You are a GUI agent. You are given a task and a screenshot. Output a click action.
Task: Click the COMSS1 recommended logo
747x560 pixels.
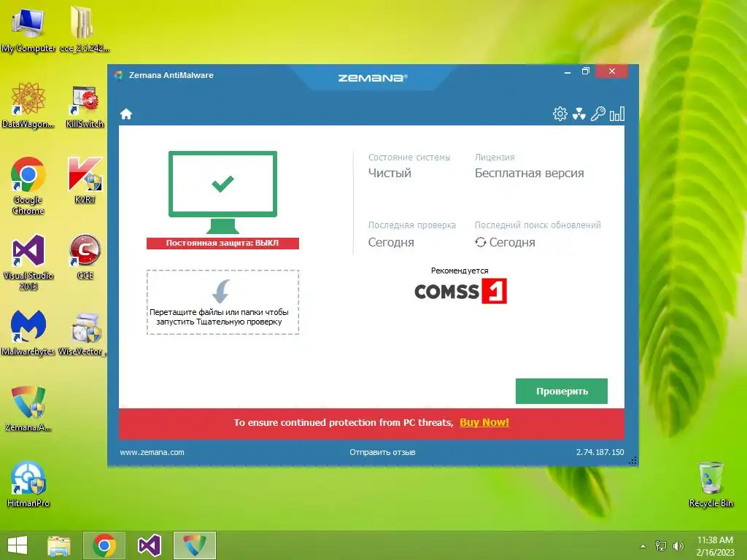coord(460,291)
